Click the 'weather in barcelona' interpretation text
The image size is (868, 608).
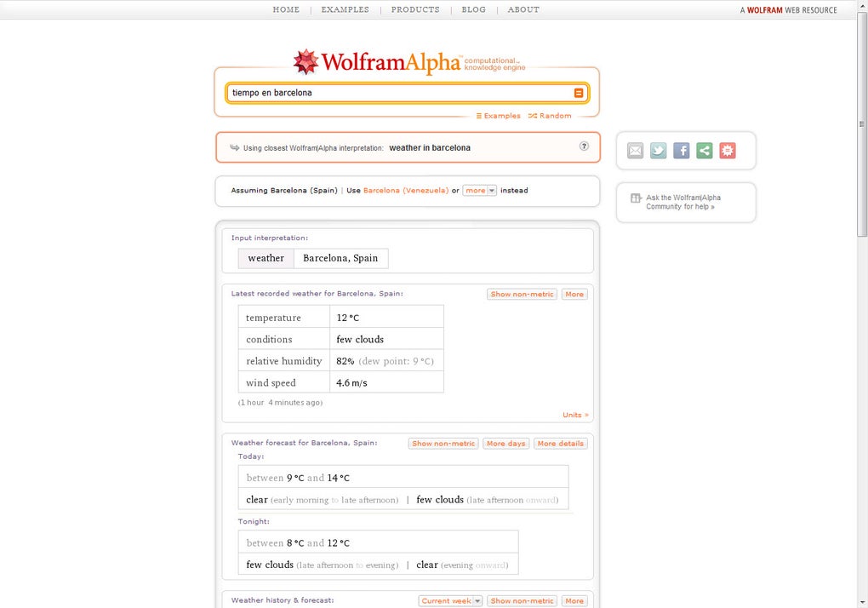[430, 148]
